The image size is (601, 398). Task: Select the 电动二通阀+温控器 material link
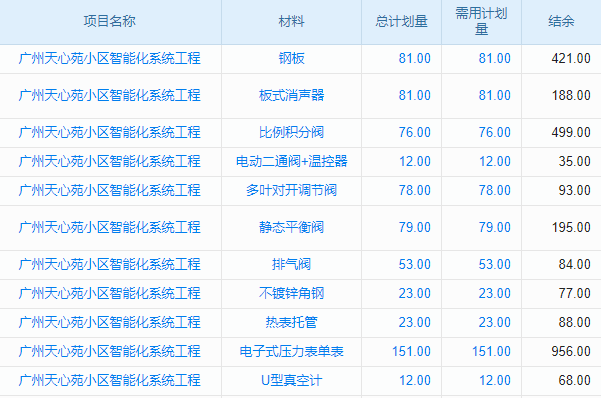tap(291, 161)
